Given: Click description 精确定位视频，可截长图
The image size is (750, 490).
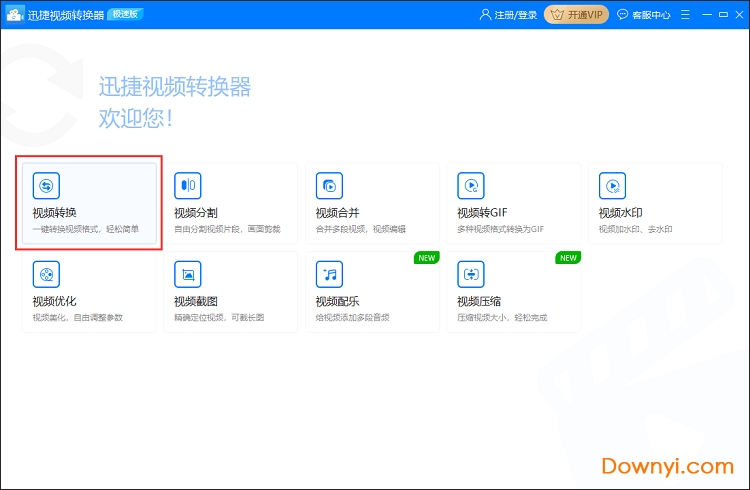Looking at the screenshot, I should (219, 318).
